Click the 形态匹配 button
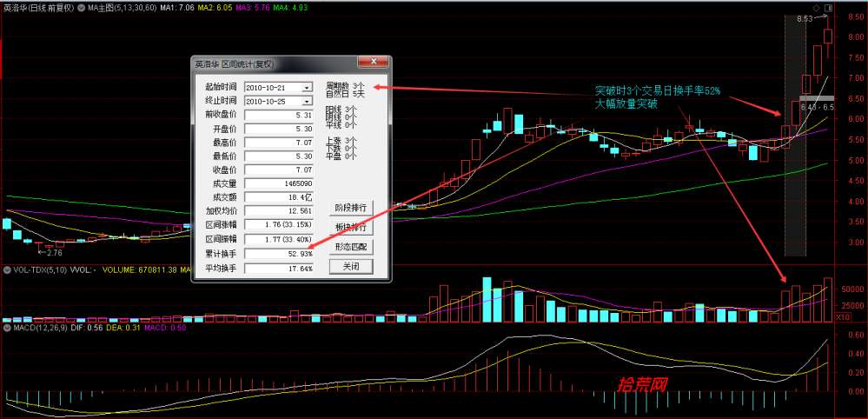This screenshot has width=868, height=419. 351,247
